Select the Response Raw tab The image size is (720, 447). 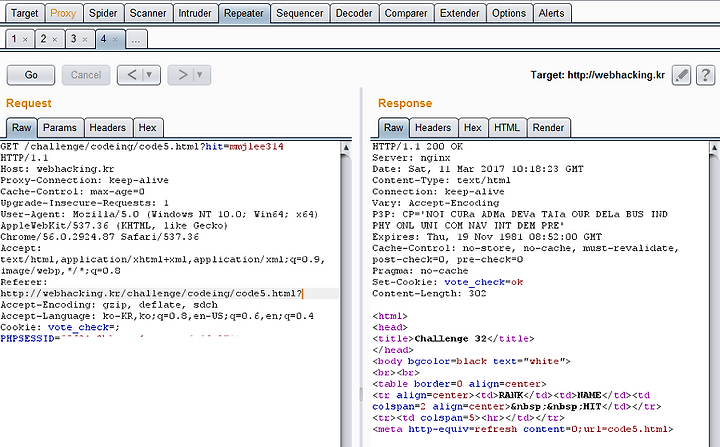[x=394, y=128]
